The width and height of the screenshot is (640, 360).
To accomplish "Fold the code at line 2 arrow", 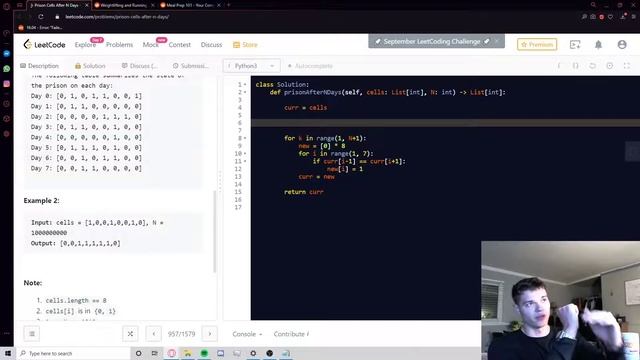I will [x=245, y=92].
